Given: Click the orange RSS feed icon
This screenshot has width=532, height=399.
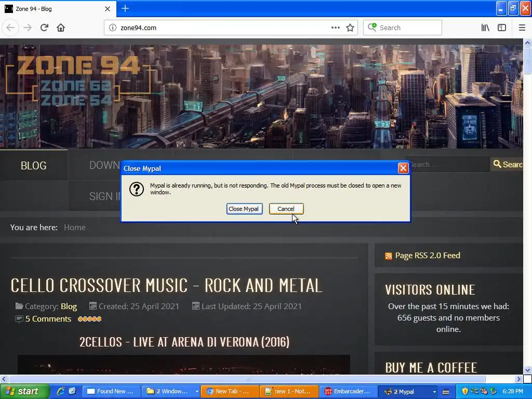Looking at the screenshot, I should pos(389,256).
